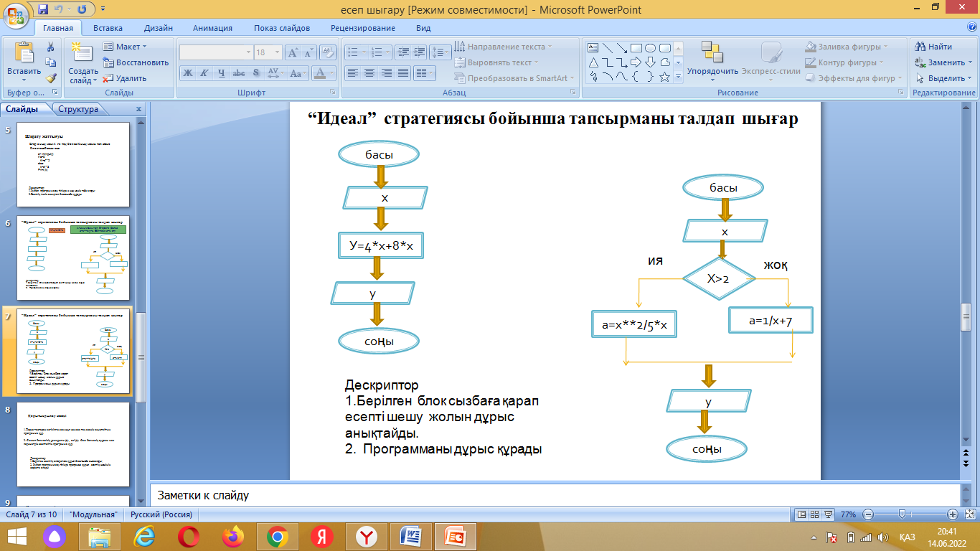Toggle bold formatting (Ж)
The height and width of the screenshot is (551, 980).
(x=187, y=72)
